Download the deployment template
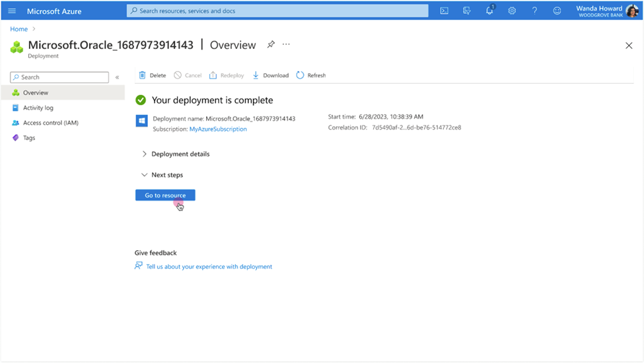 coord(270,75)
